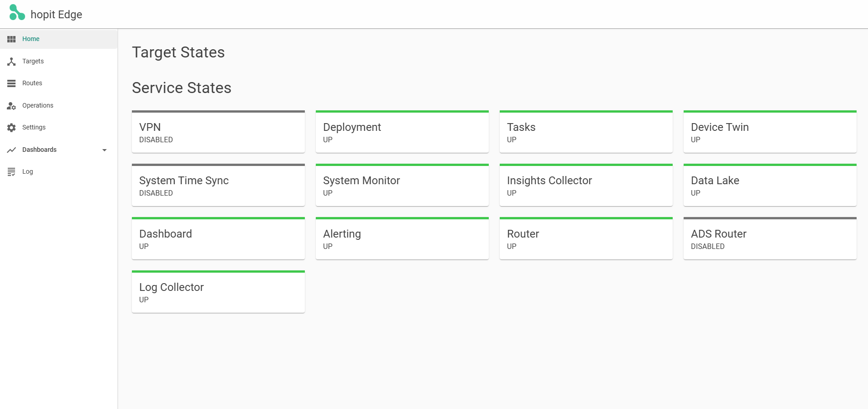Click the hopit Edge logo icon
Viewport: 868px width, 409px height.
17,13
